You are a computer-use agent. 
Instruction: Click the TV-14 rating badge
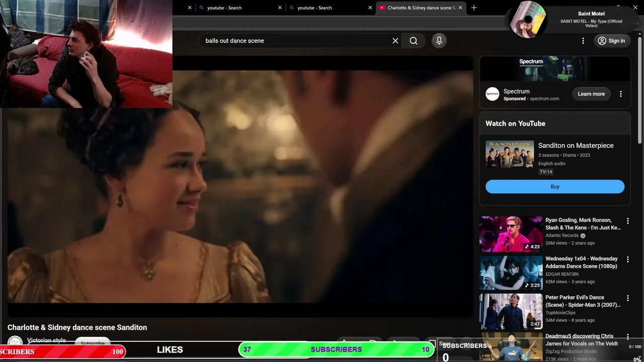546,172
